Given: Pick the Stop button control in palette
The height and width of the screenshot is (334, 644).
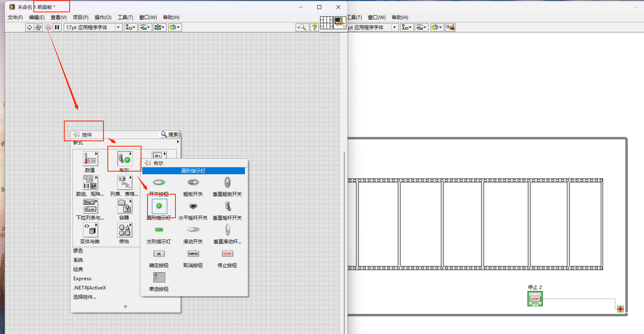Looking at the screenshot, I should (x=227, y=254).
